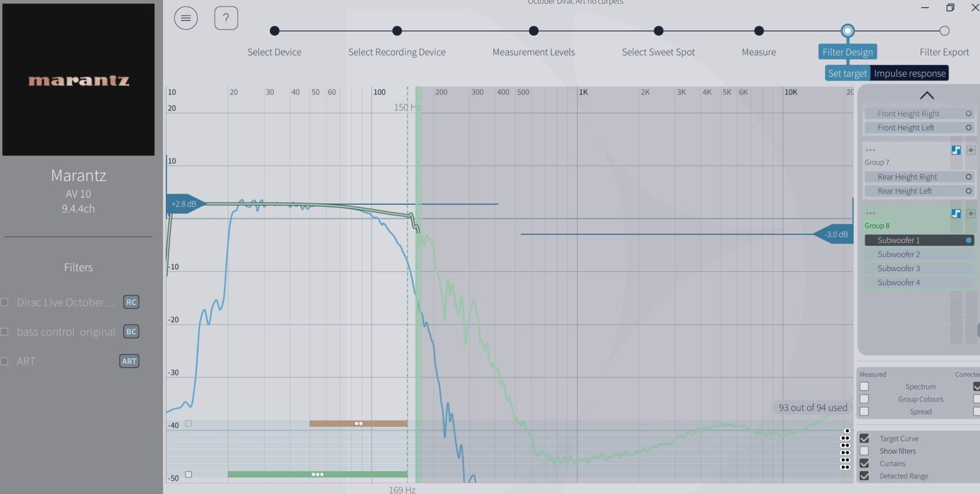The height and width of the screenshot is (494, 980).
Task: Uncheck the Curtains checkbox
Action: click(864, 464)
